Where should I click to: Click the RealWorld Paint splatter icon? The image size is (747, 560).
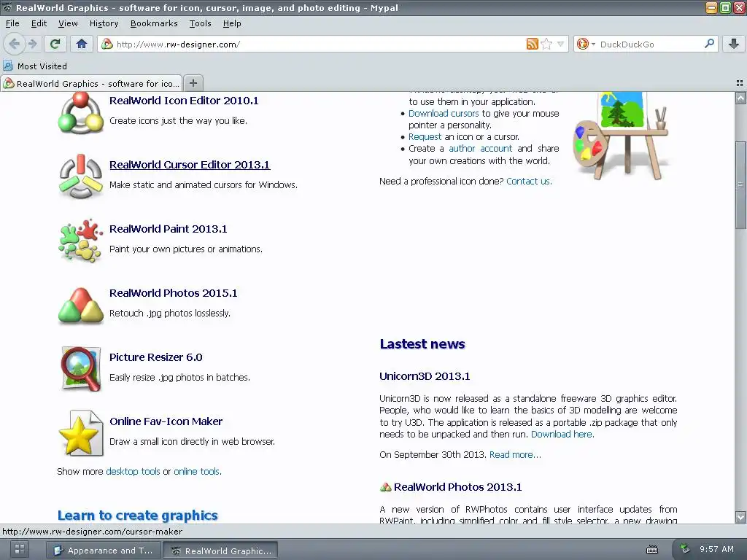[80, 241]
